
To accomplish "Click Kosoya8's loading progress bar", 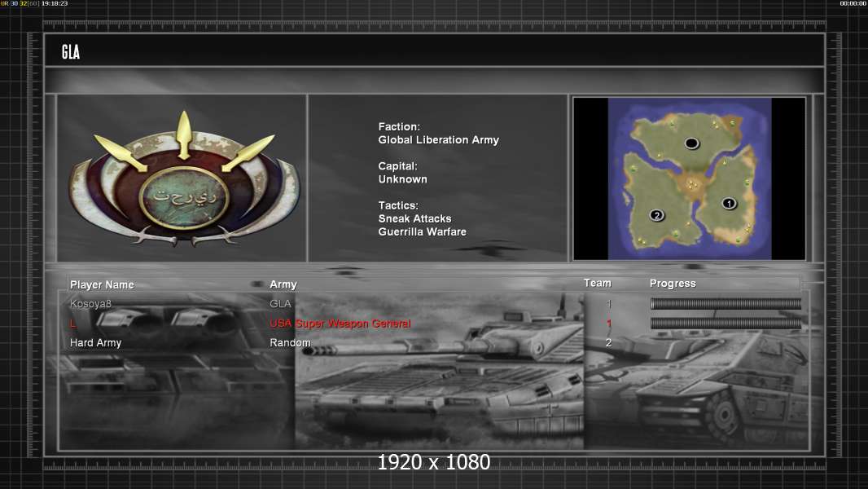I will tap(726, 303).
